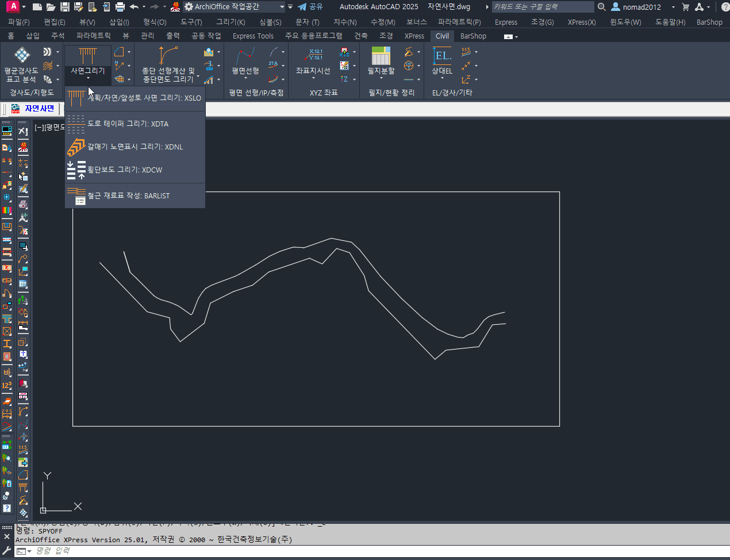Click the 좌표지시선 coordinate leader icon
730x560 pixels.
[313, 56]
